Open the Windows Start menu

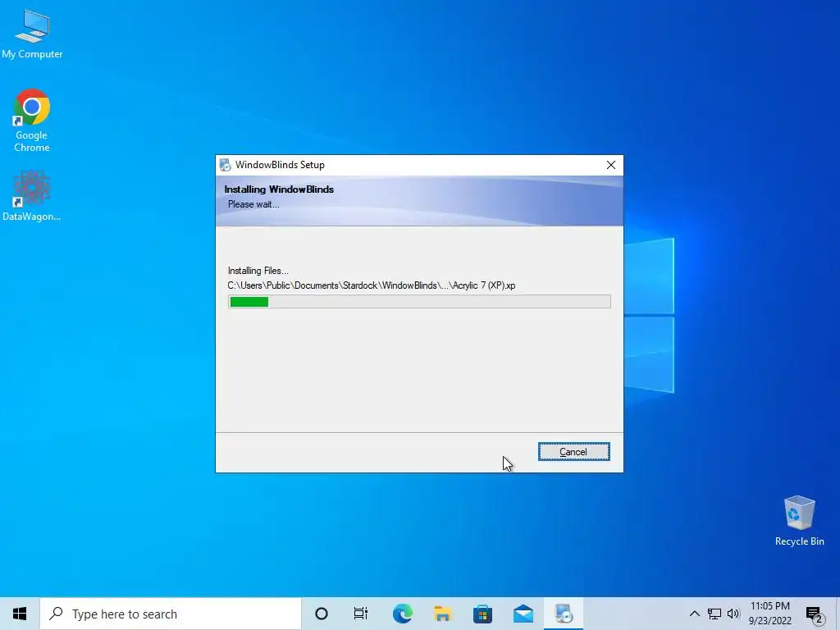[20, 614]
